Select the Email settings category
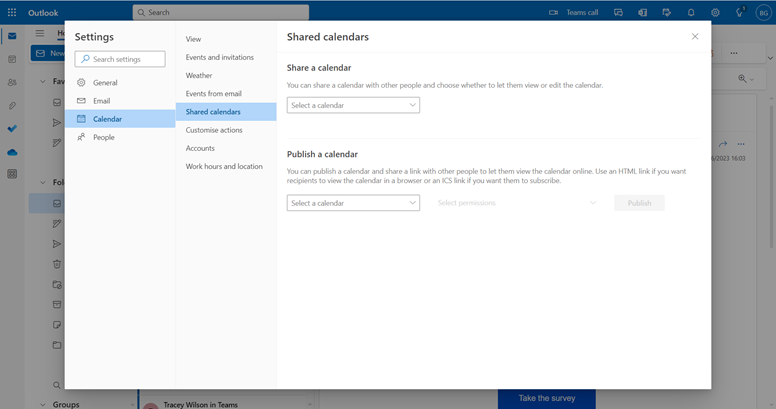 click(x=101, y=101)
